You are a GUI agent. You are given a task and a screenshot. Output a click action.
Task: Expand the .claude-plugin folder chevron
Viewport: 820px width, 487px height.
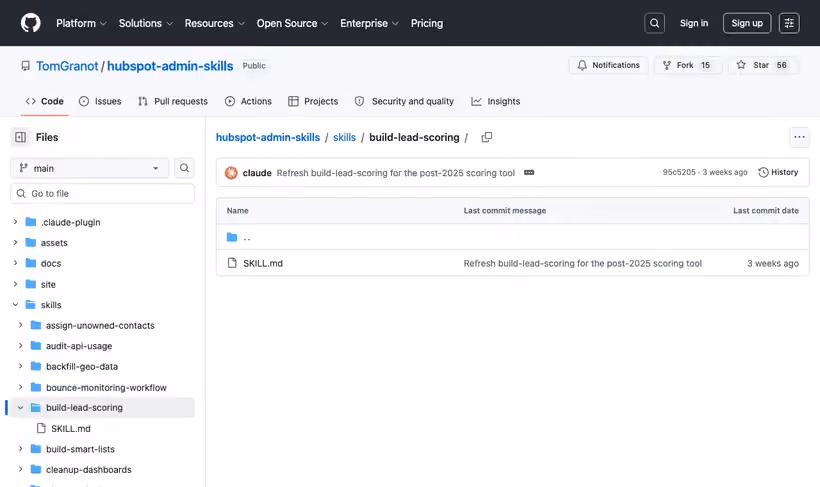15,222
